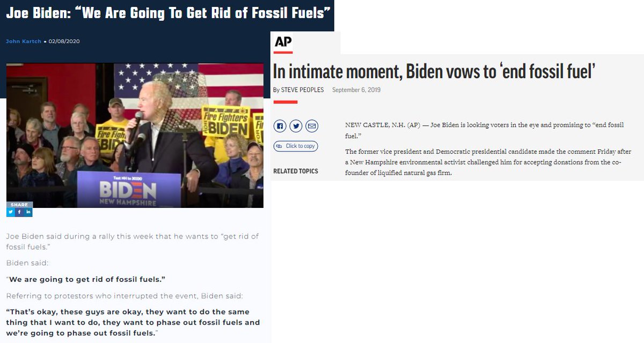Share AP article on Twitter

click(x=296, y=126)
